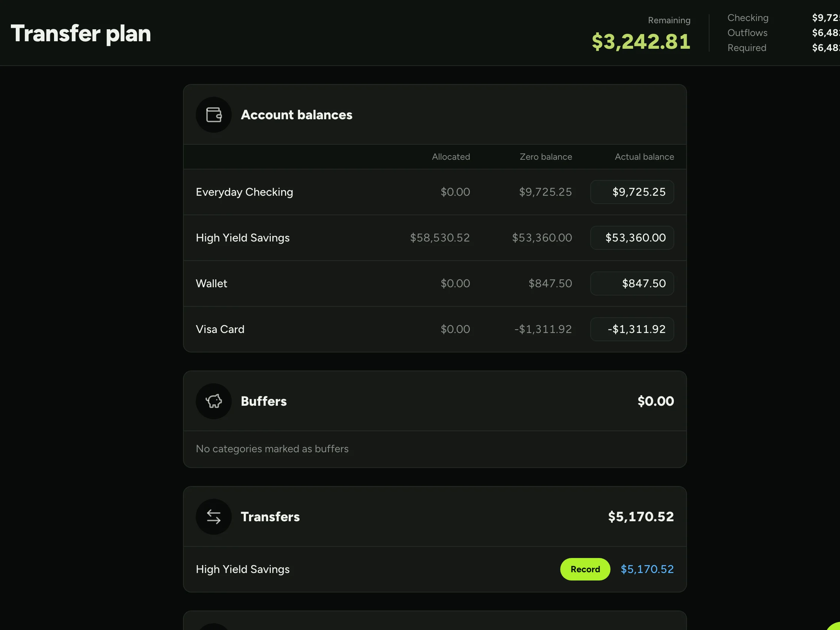Click Everyday Checking zero balance $9,725.25
This screenshot has width=840, height=630.
(x=545, y=192)
